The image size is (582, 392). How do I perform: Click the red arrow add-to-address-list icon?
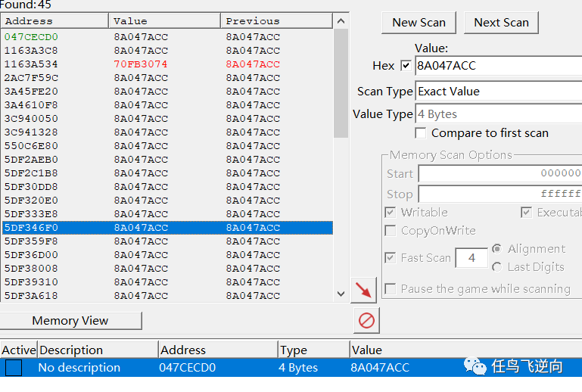pyautogui.click(x=363, y=290)
